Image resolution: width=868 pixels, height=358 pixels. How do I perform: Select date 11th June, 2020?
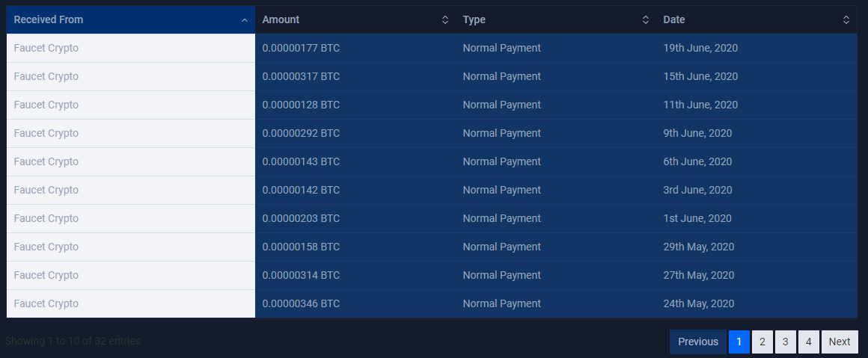coord(701,105)
